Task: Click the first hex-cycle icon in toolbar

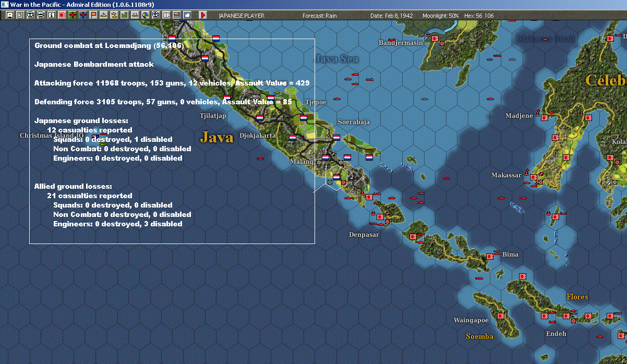Action: 30,15
